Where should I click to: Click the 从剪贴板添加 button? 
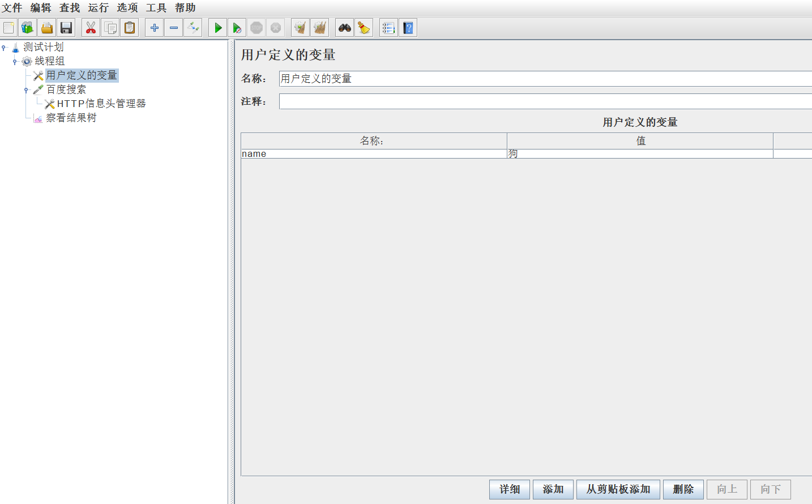tap(618, 489)
